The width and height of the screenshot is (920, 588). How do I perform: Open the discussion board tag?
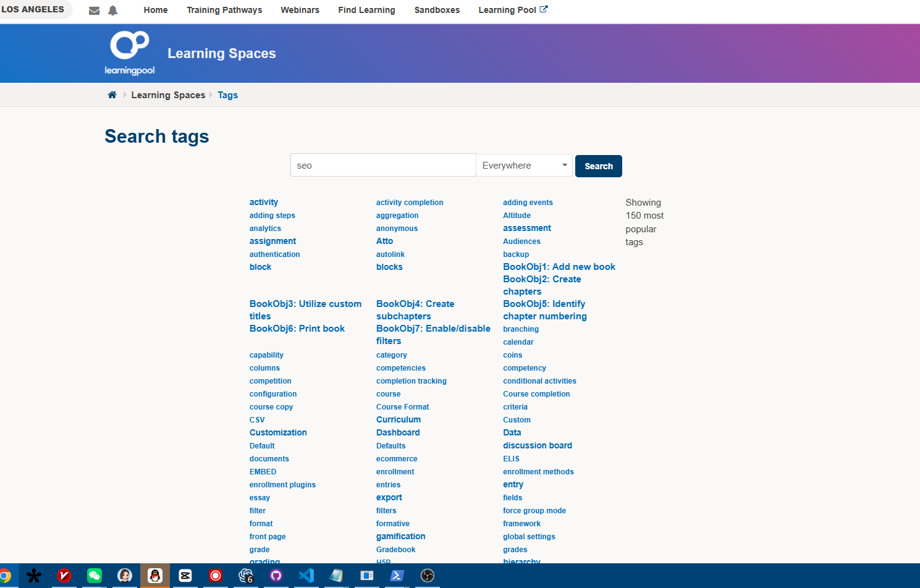coord(538,445)
